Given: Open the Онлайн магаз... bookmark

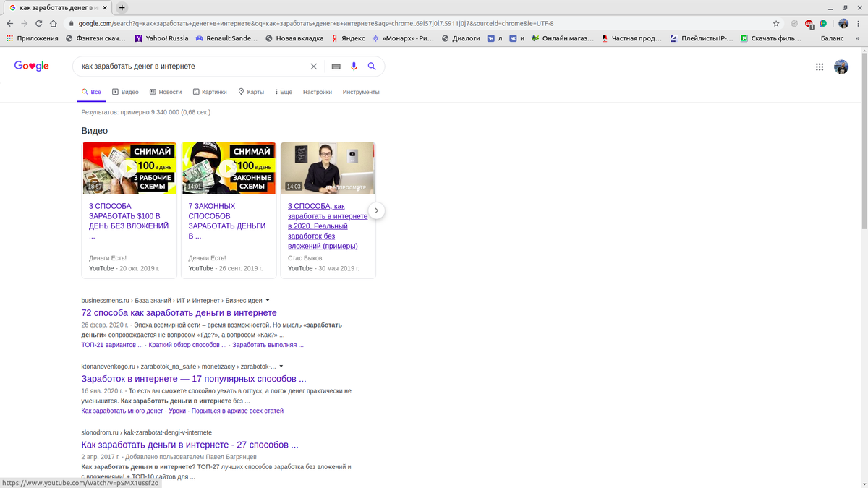Looking at the screenshot, I should pyautogui.click(x=563, y=38).
